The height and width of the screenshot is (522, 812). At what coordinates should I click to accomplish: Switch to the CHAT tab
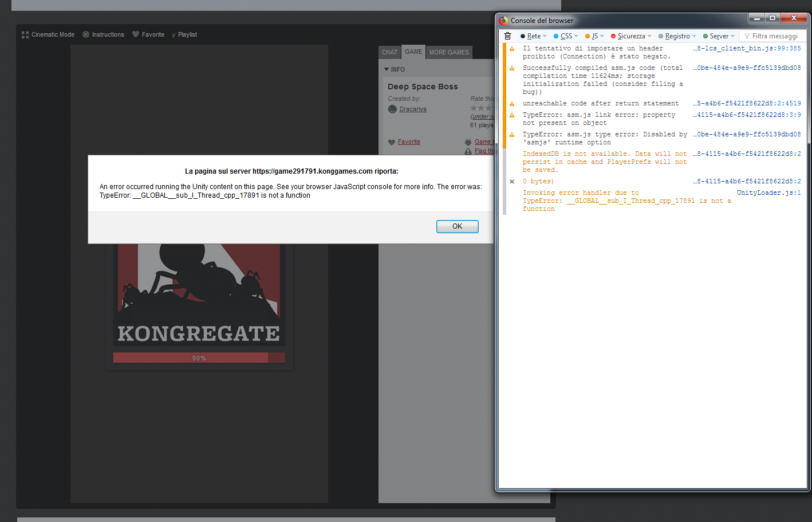click(x=390, y=52)
